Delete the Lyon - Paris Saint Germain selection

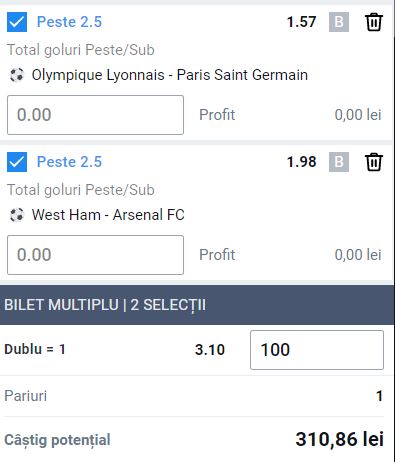[x=373, y=22]
